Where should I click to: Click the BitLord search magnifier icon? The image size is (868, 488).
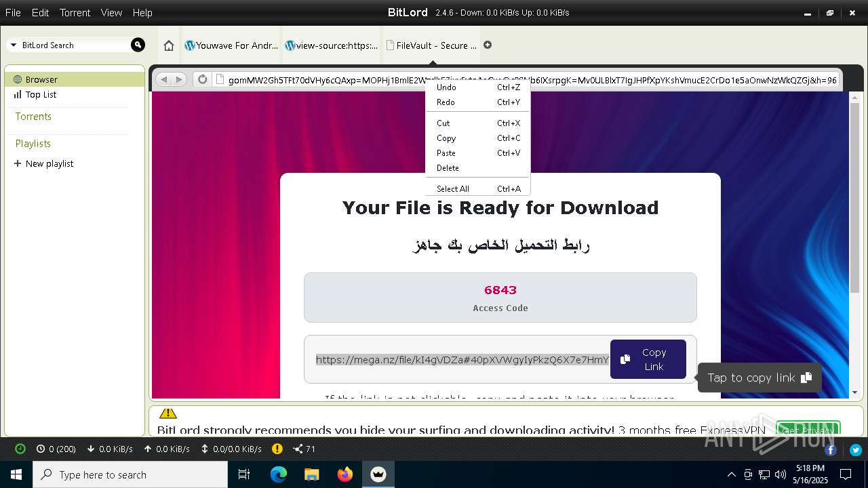(138, 45)
